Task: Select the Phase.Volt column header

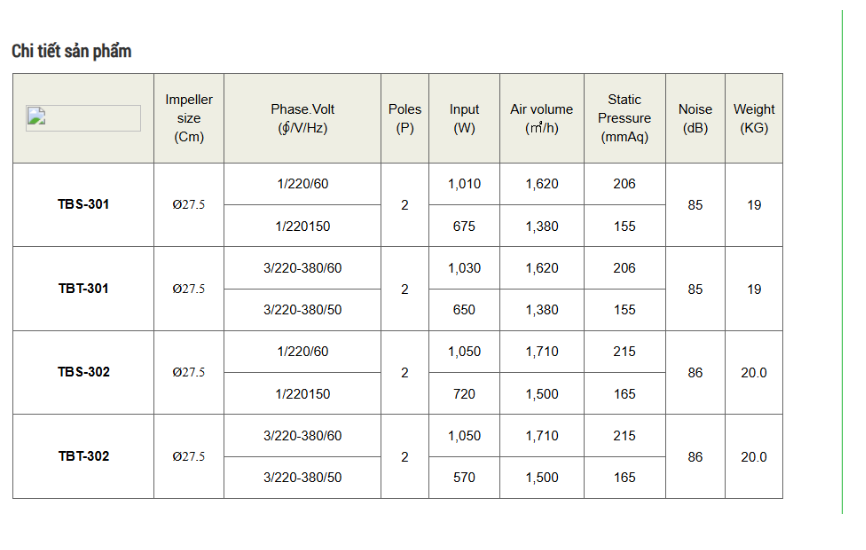Action: point(303,118)
